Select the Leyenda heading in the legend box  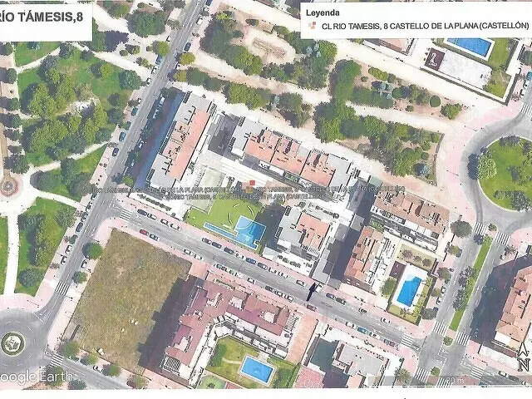323,13
